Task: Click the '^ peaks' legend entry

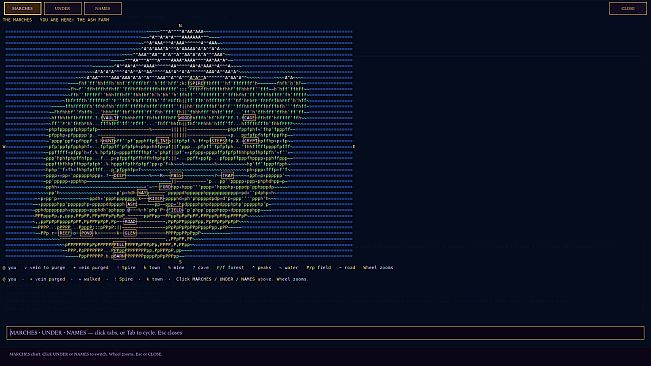Action: 262,268
